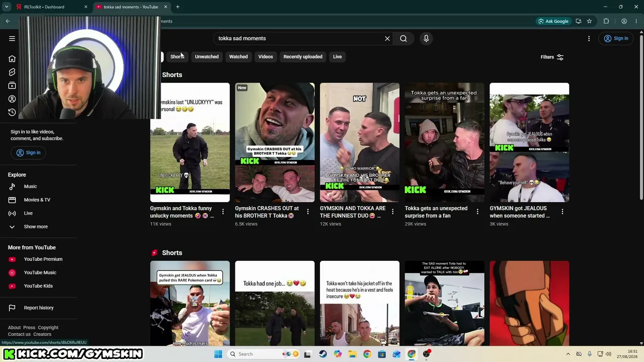Open more options for CRASHES OUT short
Viewport: 644px width, 362px height.
tap(308, 212)
